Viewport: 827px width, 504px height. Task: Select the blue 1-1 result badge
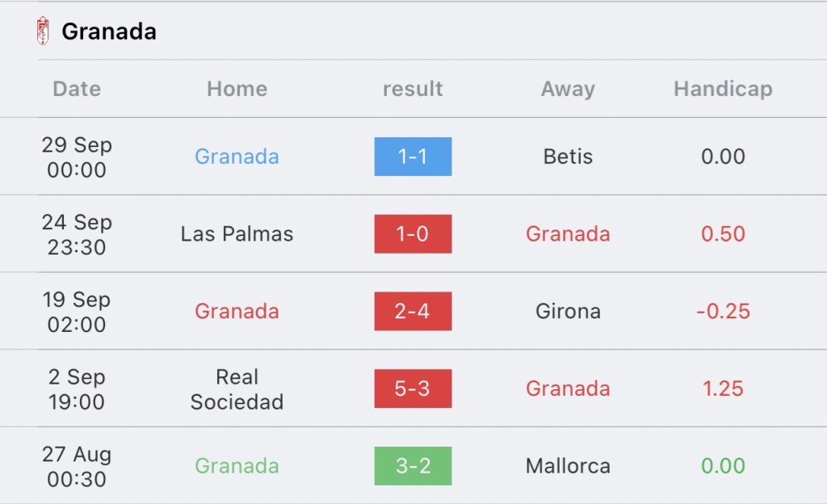coord(413,157)
